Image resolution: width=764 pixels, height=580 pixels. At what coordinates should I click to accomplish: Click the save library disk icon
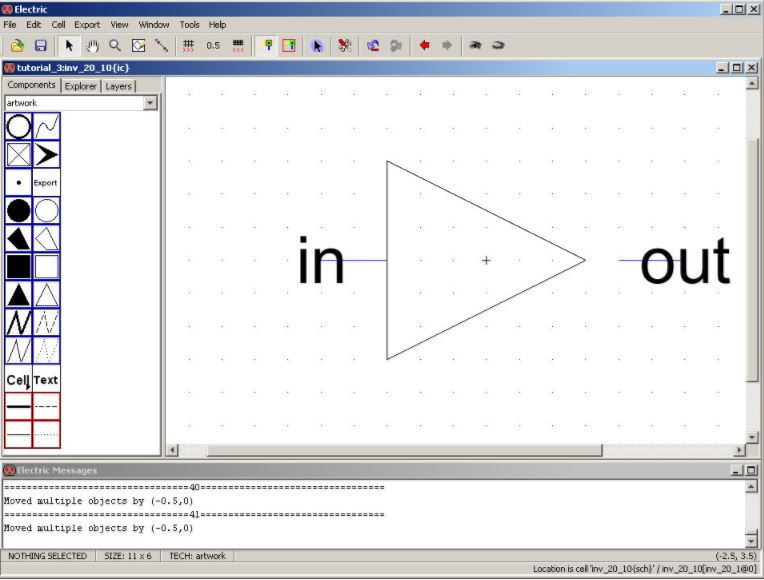click(x=41, y=45)
